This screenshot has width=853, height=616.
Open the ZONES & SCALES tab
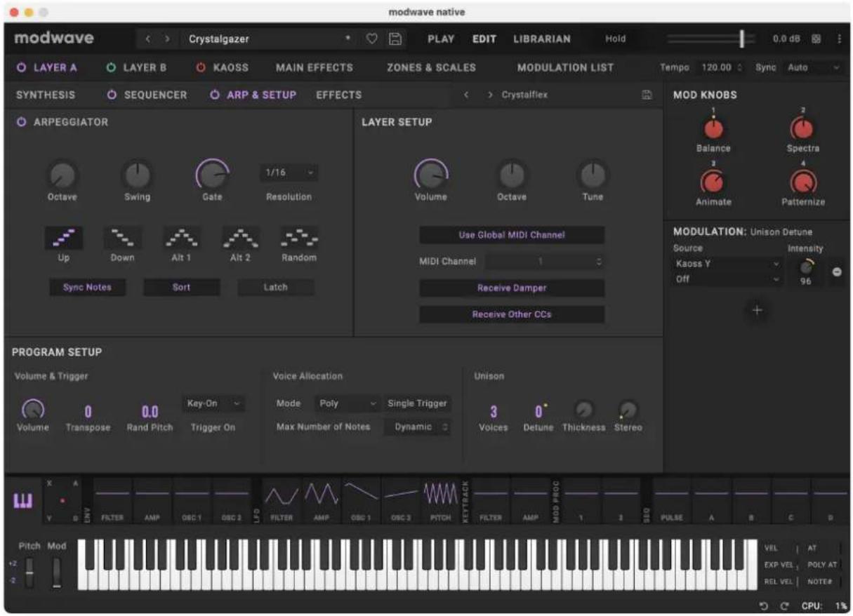point(431,67)
